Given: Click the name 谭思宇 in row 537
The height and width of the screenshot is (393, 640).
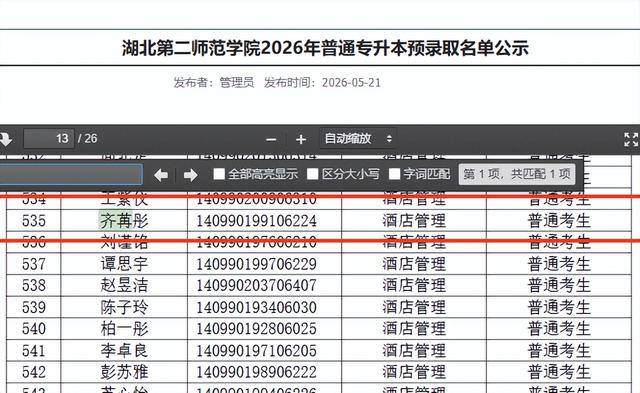Looking at the screenshot, I should [124, 264].
